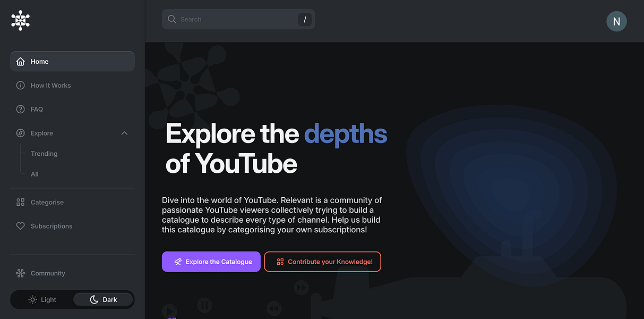The image size is (644, 319).
Task: Click the sun icon for light theme
Action: (33, 300)
